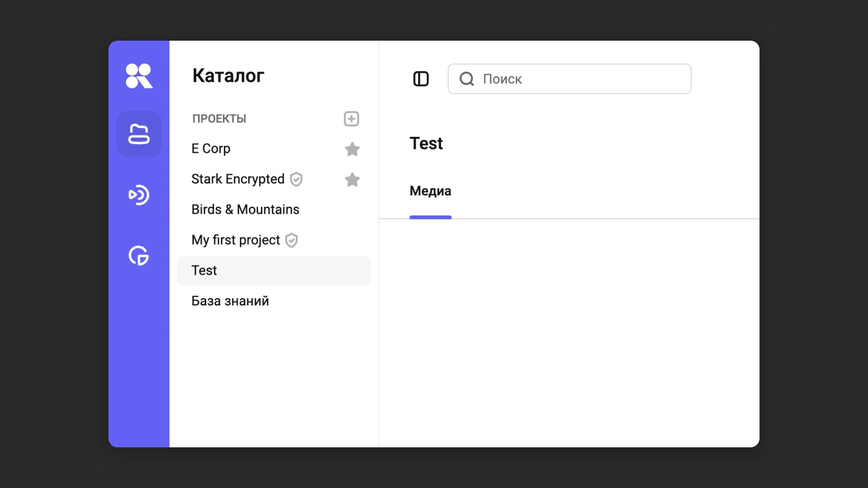Open the media playback section in sidebar
This screenshot has height=488, width=868.
(139, 195)
